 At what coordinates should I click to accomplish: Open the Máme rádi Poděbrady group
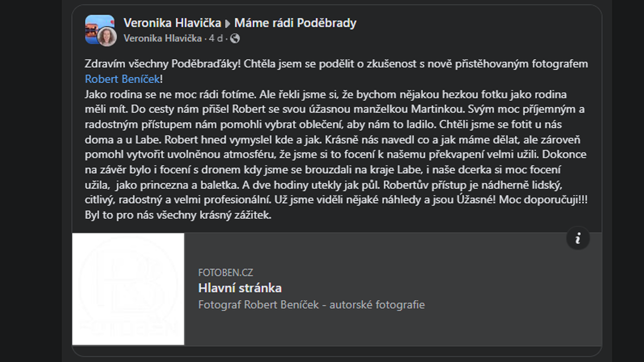coord(295,23)
